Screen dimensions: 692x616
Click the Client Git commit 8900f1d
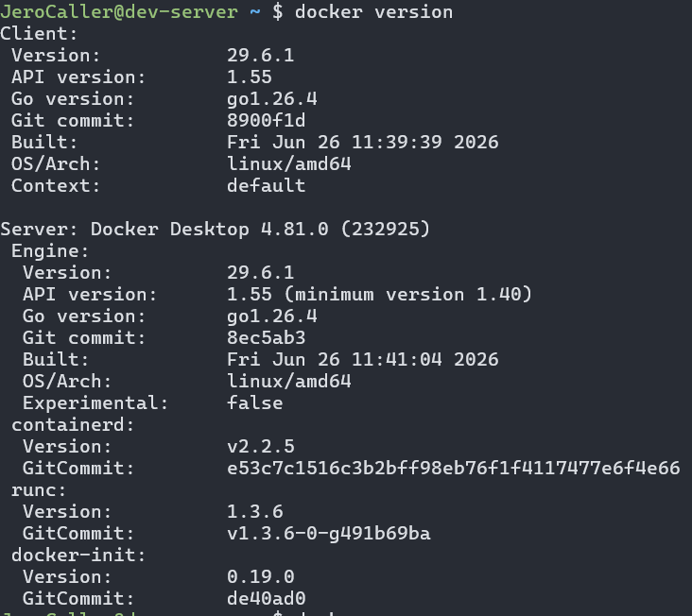pyautogui.click(x=267, y=120)
